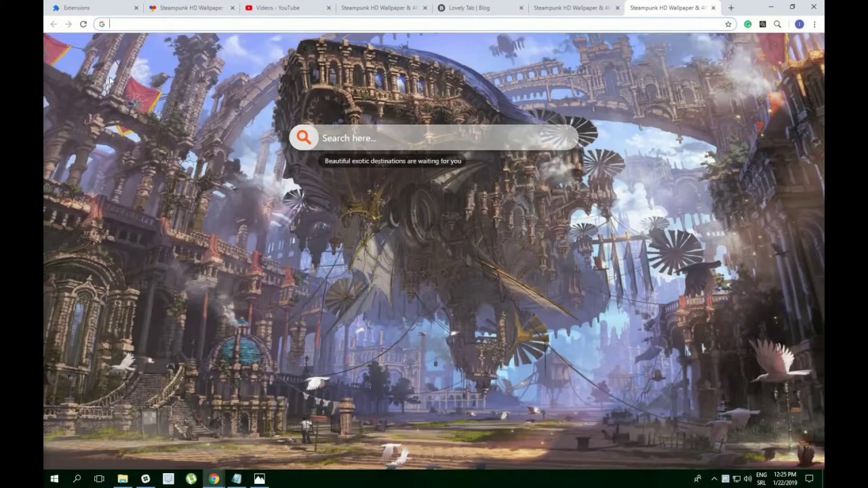Click the search magnifier icon in Chrome toolbar
The width and height of the screenshot is (868, 488).
click(x=778, y=24)
